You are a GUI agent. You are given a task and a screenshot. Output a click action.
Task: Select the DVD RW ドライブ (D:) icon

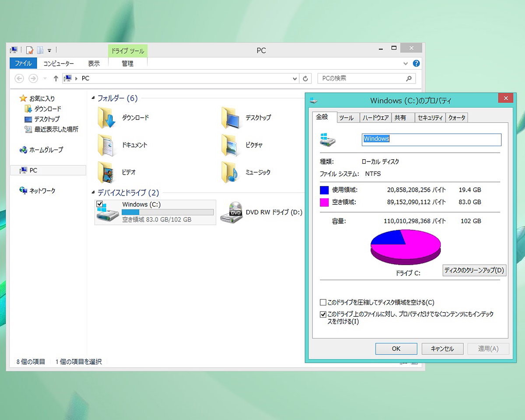231,212
